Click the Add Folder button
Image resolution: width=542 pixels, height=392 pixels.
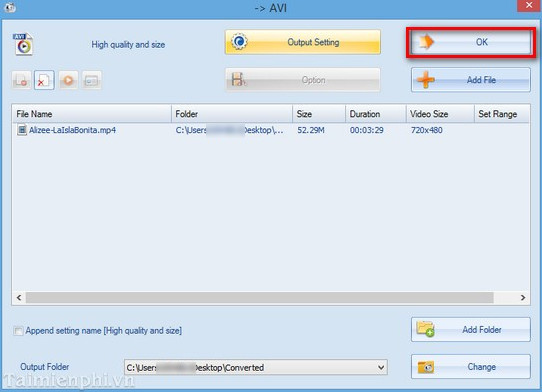coord(470,330)
